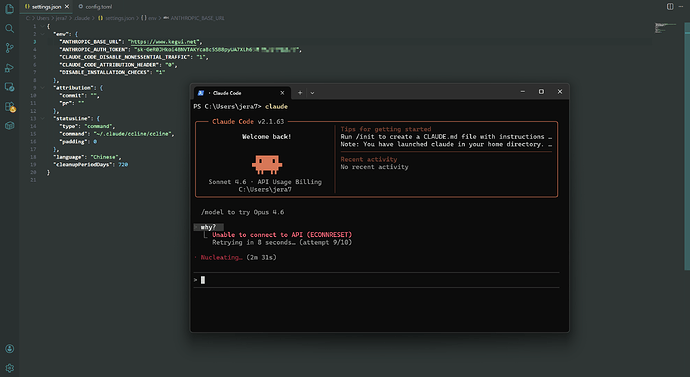Focus the Claude Code prompt input line
This screenshot has width=690, height=377.
point(376,280)
